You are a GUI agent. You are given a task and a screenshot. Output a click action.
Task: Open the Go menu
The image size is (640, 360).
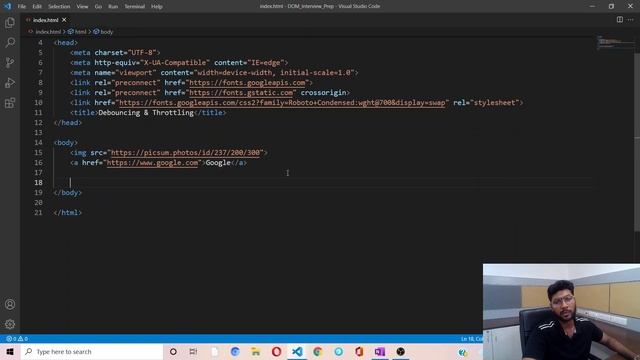click(98, 7)
